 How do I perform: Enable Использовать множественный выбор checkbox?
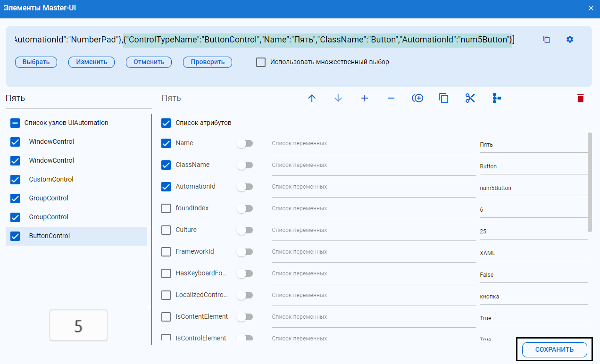(x=261, y=62)
